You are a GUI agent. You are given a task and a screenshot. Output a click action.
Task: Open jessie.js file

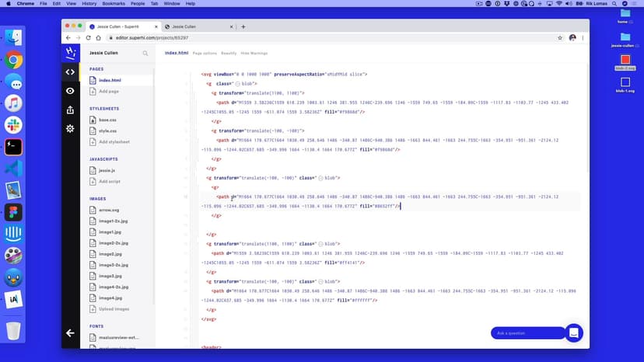click(107, 170)
